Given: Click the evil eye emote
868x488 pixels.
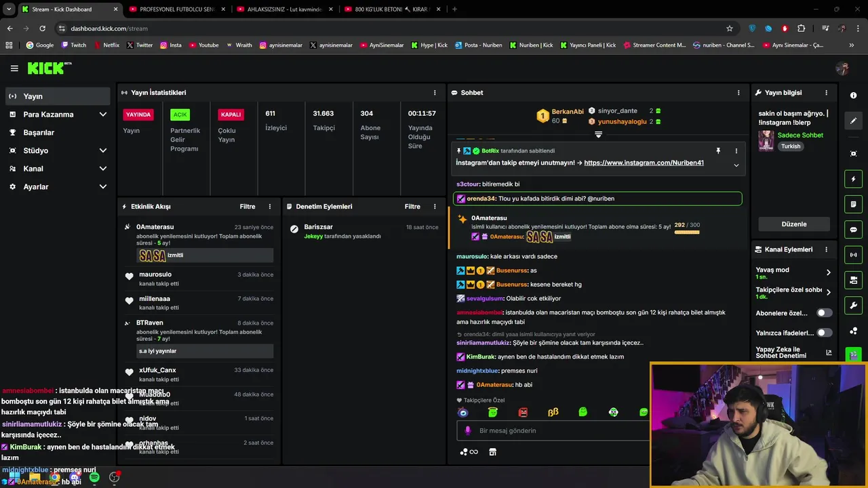Looking at the screenshot, I should point(463,412).
